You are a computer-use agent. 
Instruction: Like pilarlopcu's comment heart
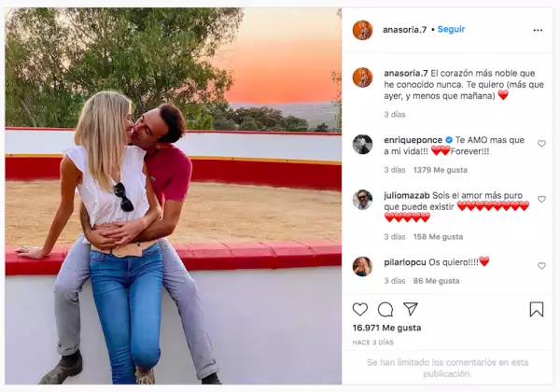tap(541, 266)
